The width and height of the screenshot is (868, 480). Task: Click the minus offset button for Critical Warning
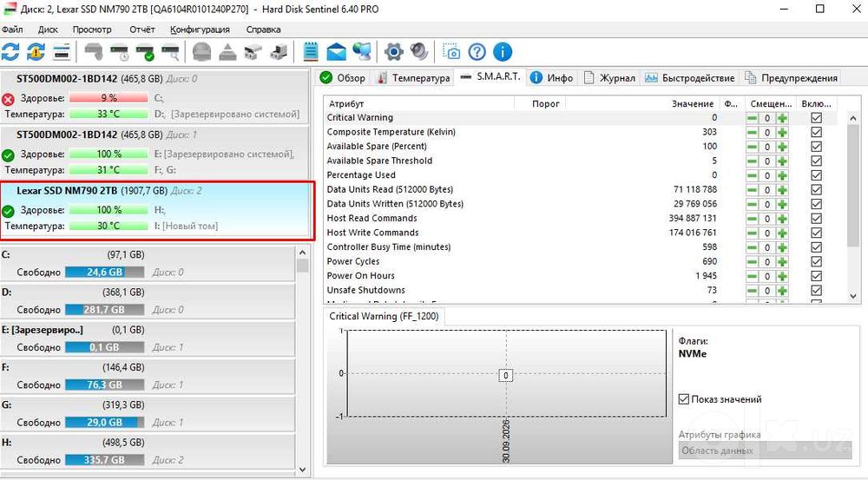(x=752, y=118)
